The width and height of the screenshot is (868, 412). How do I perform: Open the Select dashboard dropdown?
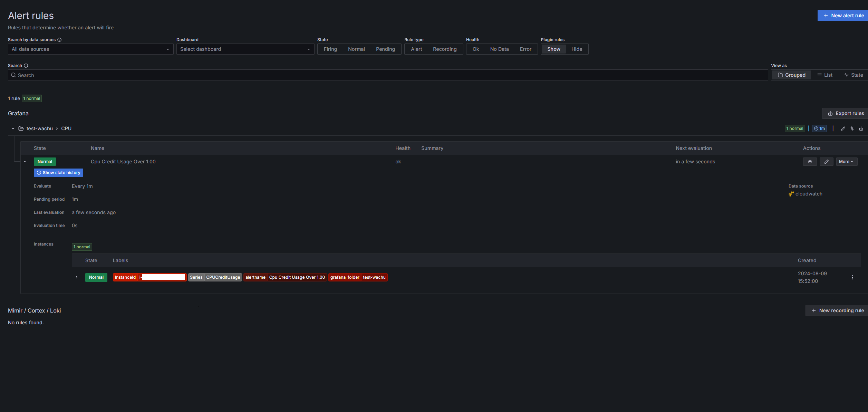(245, 49)
